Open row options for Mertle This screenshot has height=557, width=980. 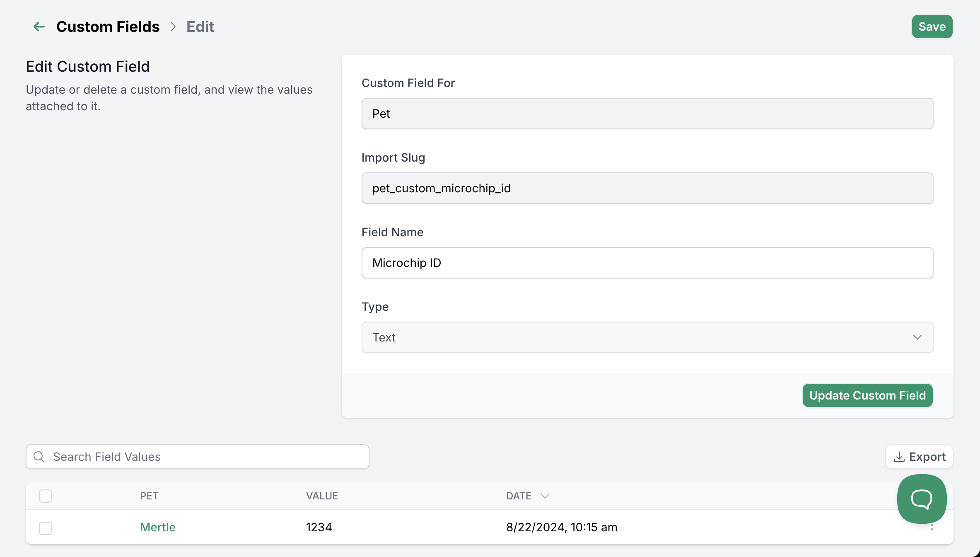click(x=932, y=527)
